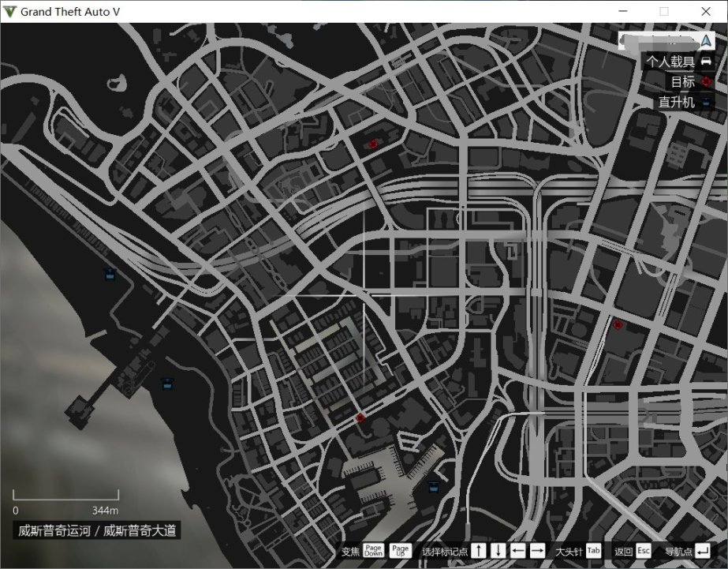Image resolution: width=728 pixels, height=569 pixels.
Task: Click the Enter key icon for 导航点
Action: click(x=703, y=551)
